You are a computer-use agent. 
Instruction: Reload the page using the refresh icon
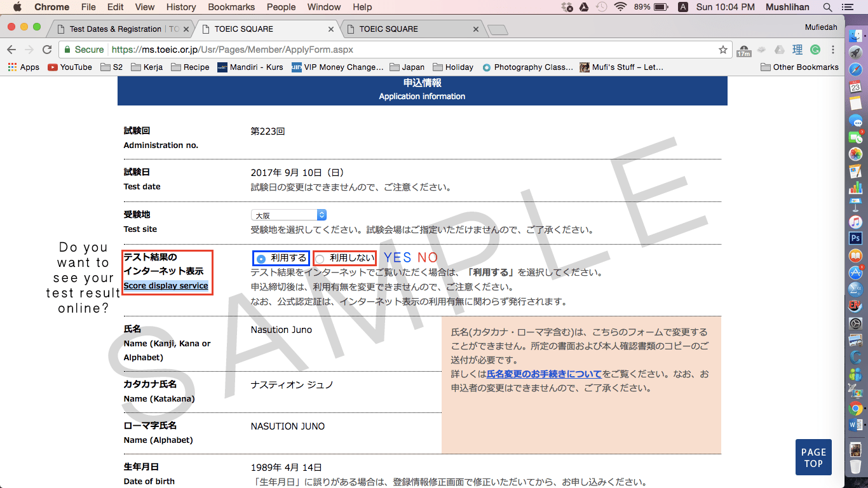(x=47, y=50)
